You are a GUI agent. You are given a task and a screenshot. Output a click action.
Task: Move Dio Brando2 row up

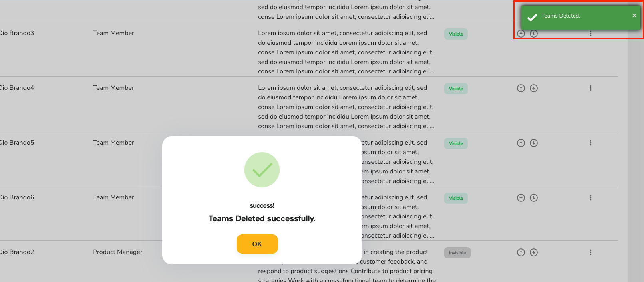521,252
